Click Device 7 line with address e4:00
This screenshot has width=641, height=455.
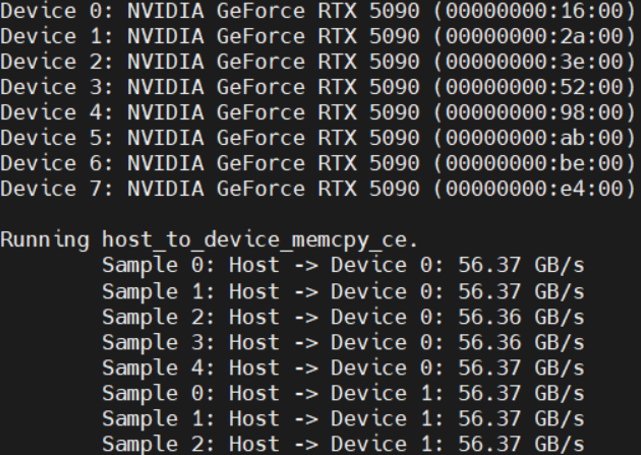click(x=318, y=189)
